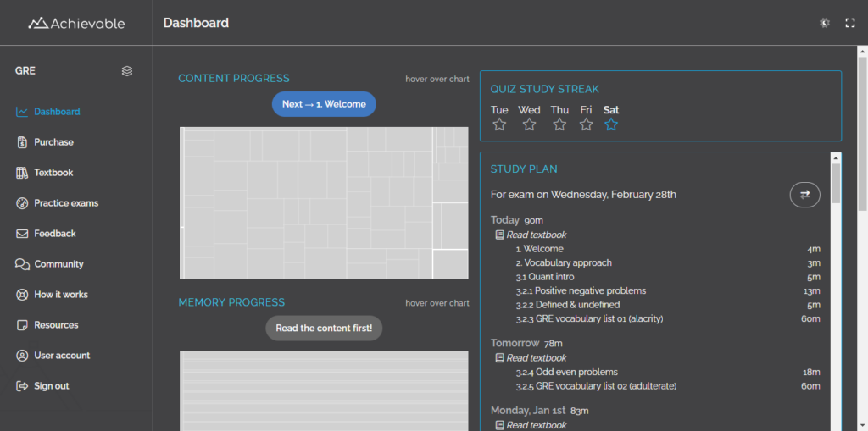
Task: Click the Practice exams gauge icon
Action: (x=21, y=203)
